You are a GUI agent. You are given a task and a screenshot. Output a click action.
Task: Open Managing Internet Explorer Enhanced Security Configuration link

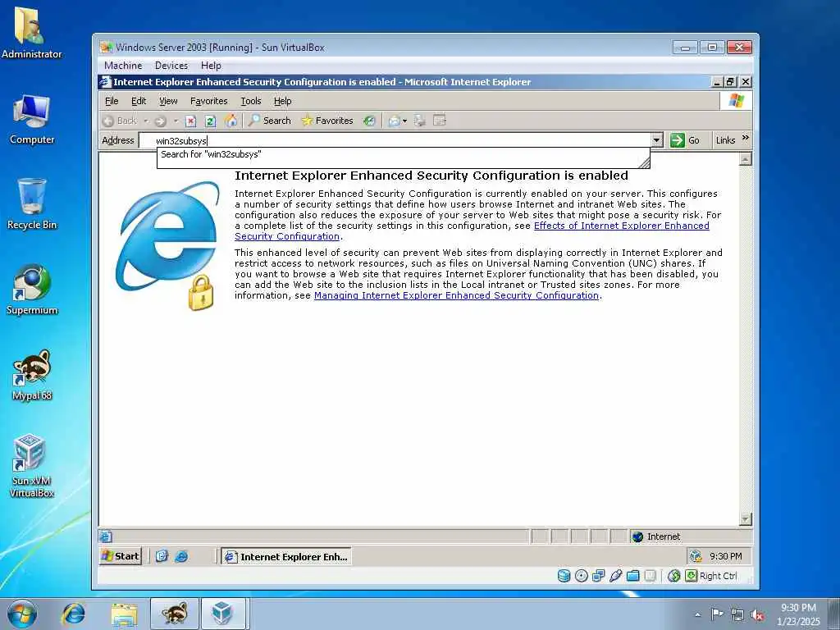click(456, 295)
